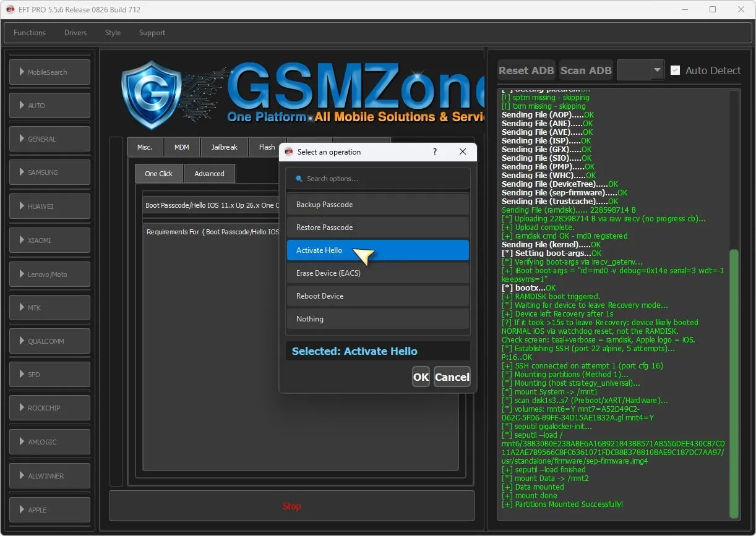Click 'Selected: Activate Hello' status text
This screenshot has height=536, width=756.
pyautogui.click(x=354, y=351)
